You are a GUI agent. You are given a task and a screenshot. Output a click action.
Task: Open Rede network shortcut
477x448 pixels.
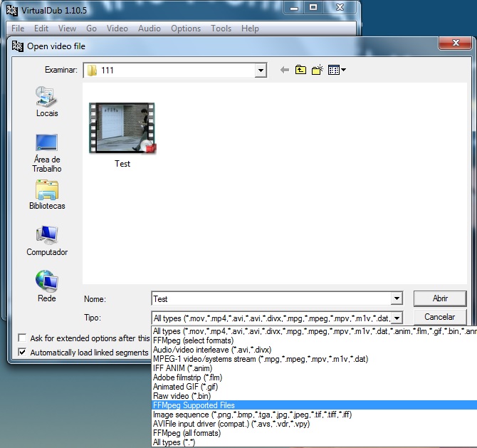[46, 286]
